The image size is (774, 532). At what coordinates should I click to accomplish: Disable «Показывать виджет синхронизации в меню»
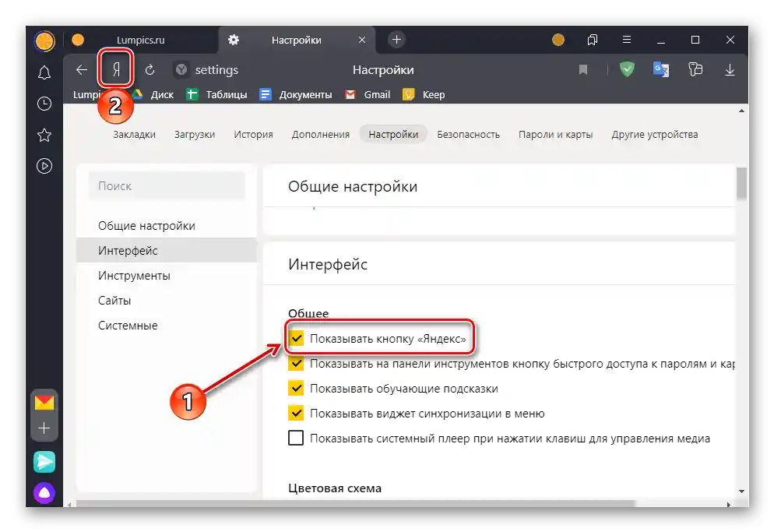tap(296, 414)
